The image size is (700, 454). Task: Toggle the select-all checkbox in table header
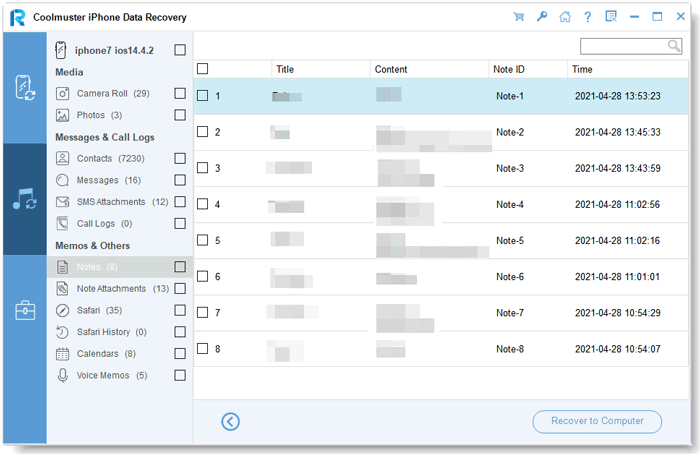(x=203, y=69)
